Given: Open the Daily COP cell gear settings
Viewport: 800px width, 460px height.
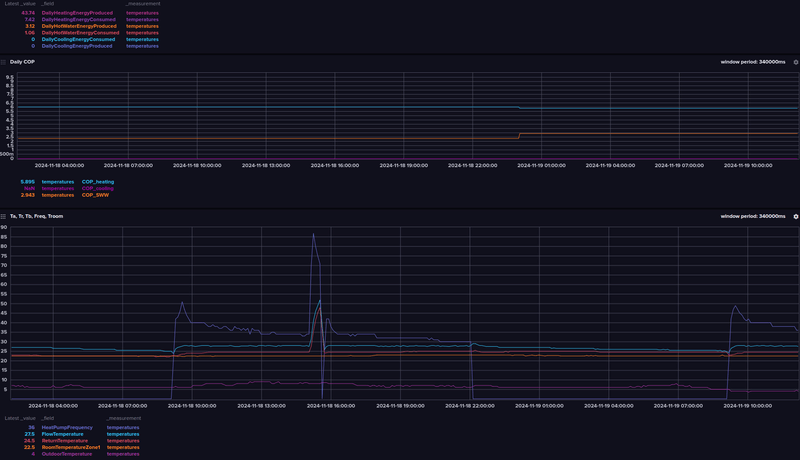Looking at the screenshot, I should click(x=795, y=62).
